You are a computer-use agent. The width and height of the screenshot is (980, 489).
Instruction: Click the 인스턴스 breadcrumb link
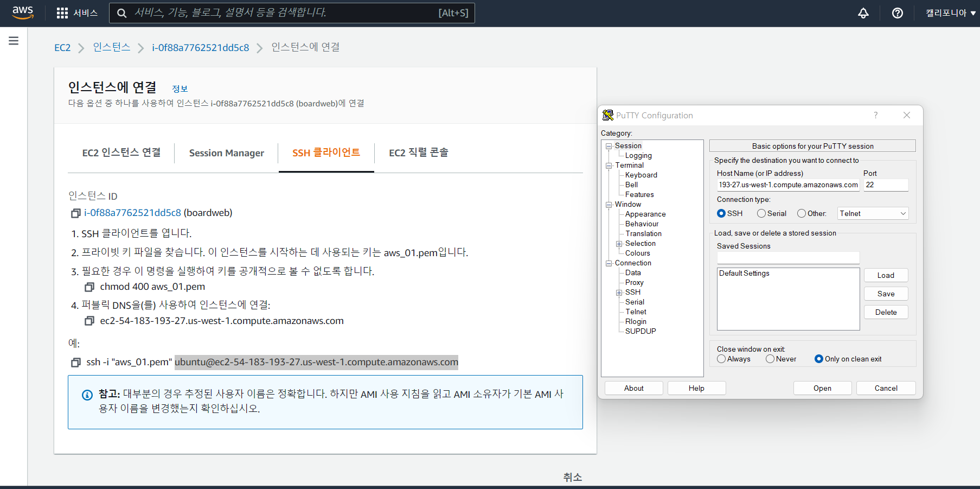(112, 47)
